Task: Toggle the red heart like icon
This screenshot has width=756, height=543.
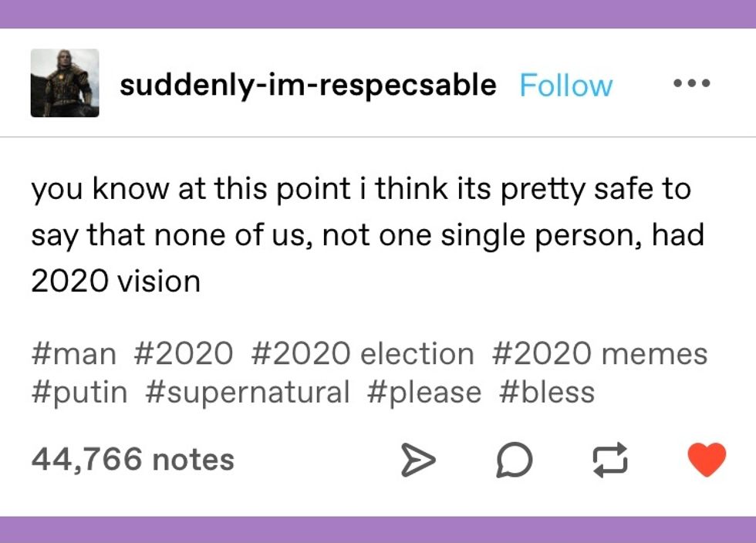Action: click(x=706, y=460)
